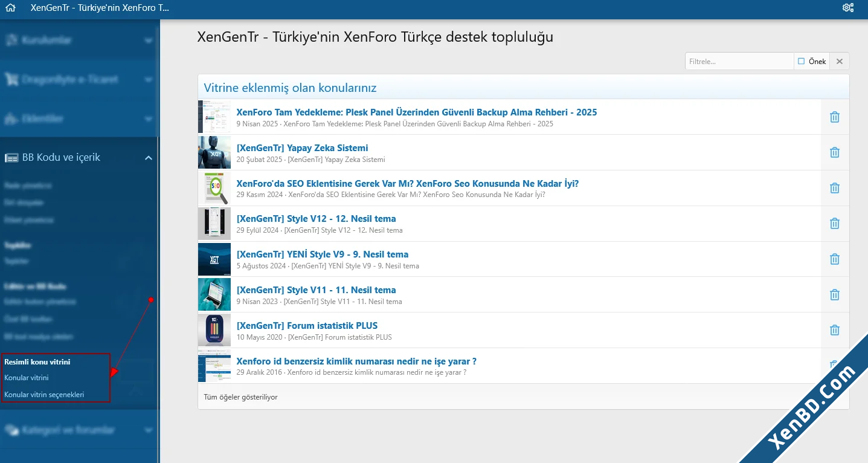Open [XenGenTr] YENİ Style V9 topic

(x=323, y=254)
